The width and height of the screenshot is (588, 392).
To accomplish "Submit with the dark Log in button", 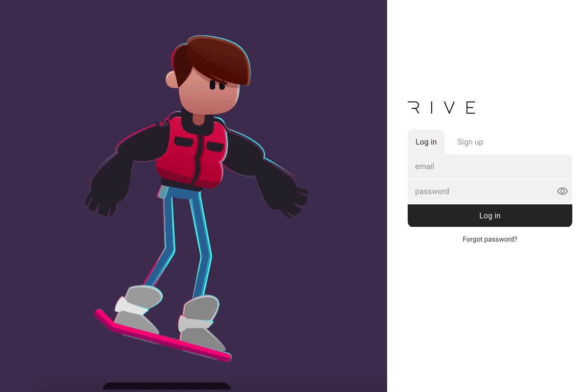I will (490, 216).
